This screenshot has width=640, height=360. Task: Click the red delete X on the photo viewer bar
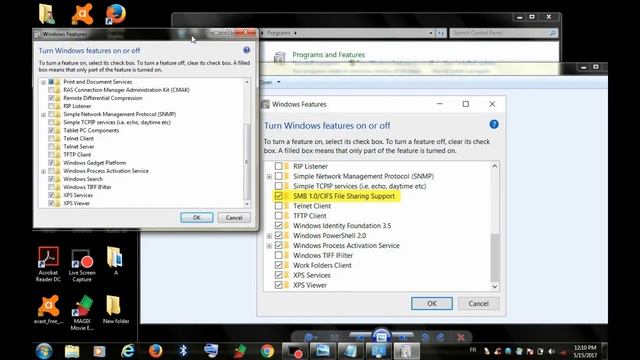click(x=461, y=337)
